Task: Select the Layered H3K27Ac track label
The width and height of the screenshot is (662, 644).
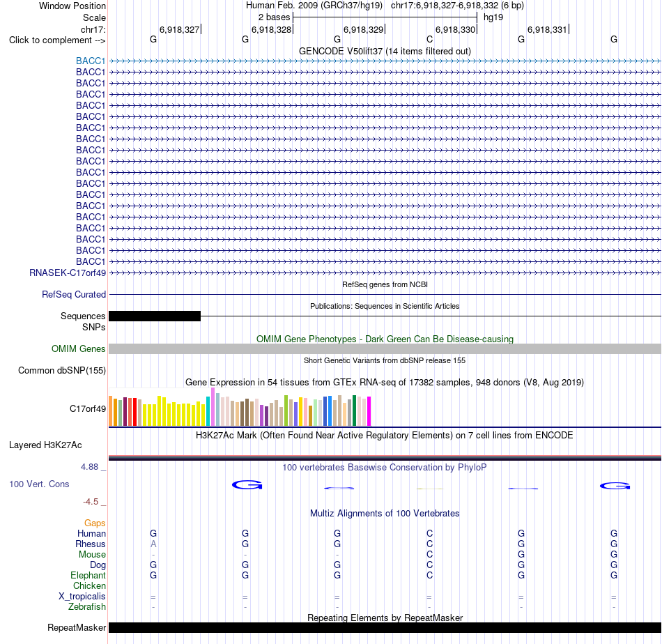Action: (x=45, y=445)
